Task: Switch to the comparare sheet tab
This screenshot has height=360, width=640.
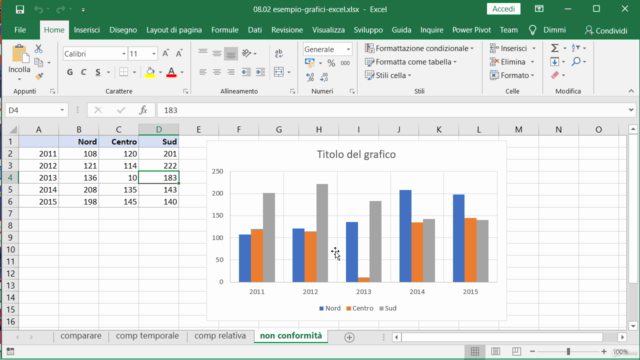Action: pyautogui.click(x=81, y=336)
